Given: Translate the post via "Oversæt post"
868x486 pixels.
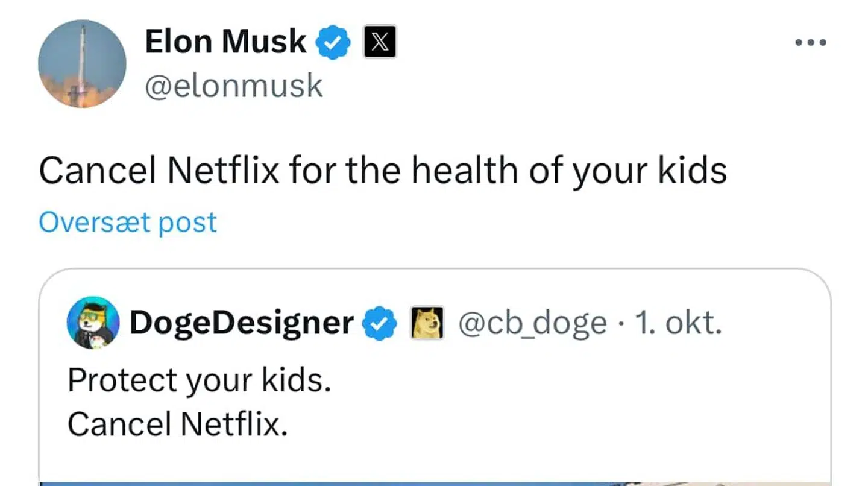Looking at the screenshot, I should point(128,222).
